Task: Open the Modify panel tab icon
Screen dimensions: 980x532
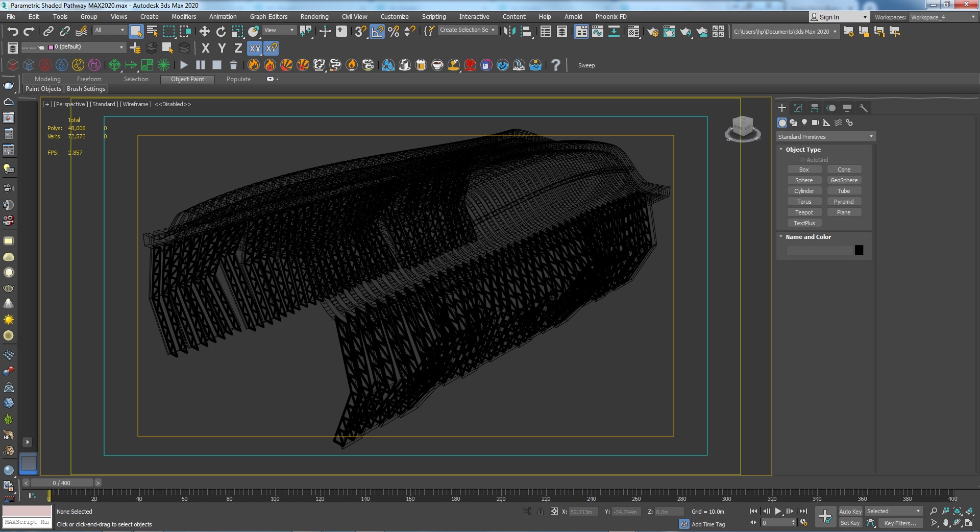Action: 798,108
